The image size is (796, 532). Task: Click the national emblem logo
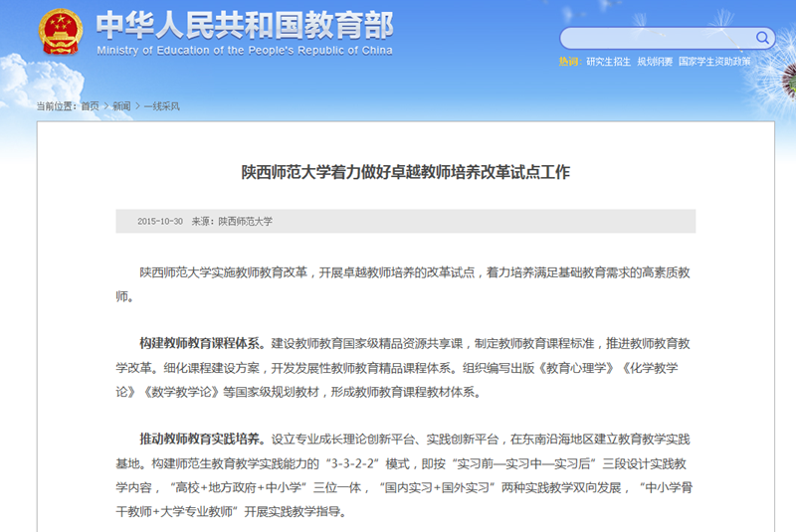[62, 34]
